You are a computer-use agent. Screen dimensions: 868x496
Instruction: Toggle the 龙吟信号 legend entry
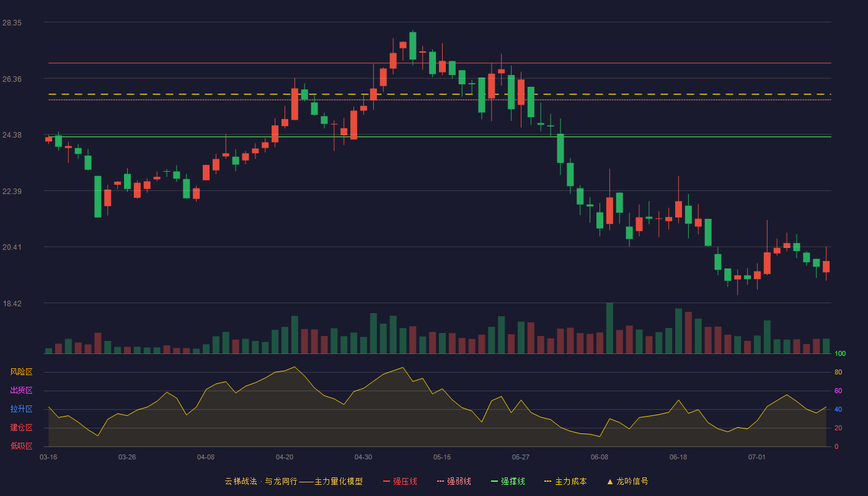627,481
